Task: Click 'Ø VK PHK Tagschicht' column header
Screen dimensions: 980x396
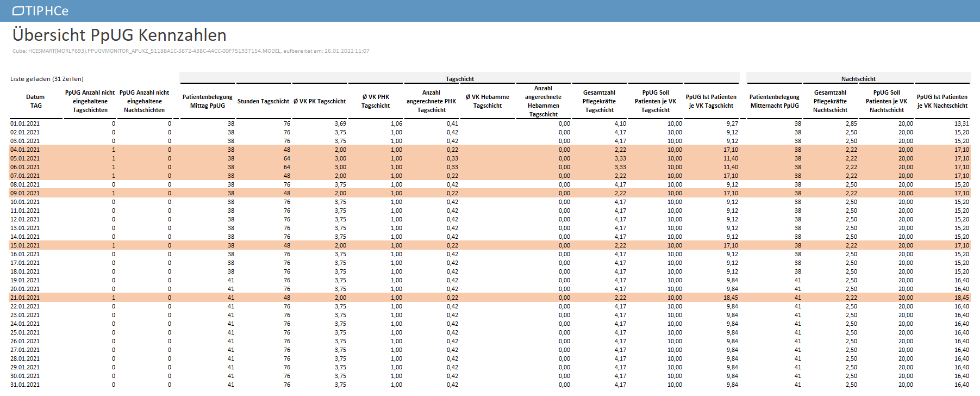Action: 376,101
